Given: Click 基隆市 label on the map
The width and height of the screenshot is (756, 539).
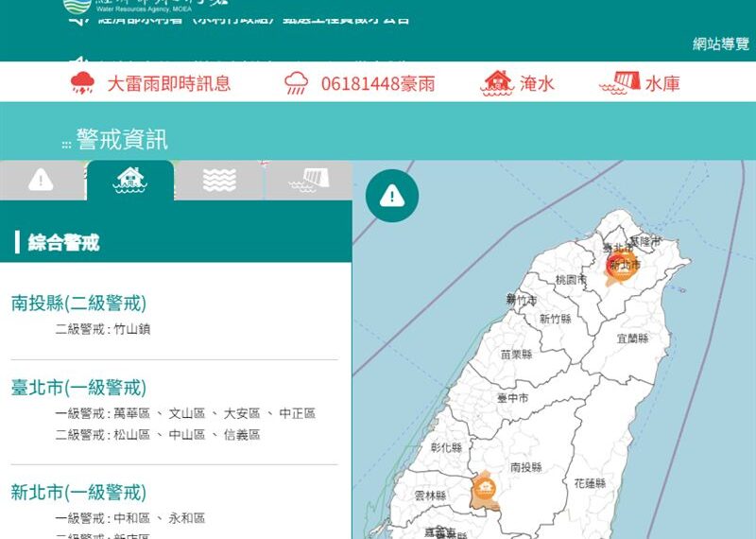Looking at the screenshot, I should (644, 241).
